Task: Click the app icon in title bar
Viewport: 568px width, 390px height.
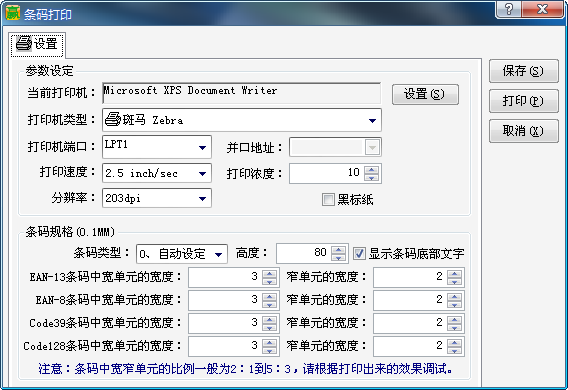Action: pos(13,13)
